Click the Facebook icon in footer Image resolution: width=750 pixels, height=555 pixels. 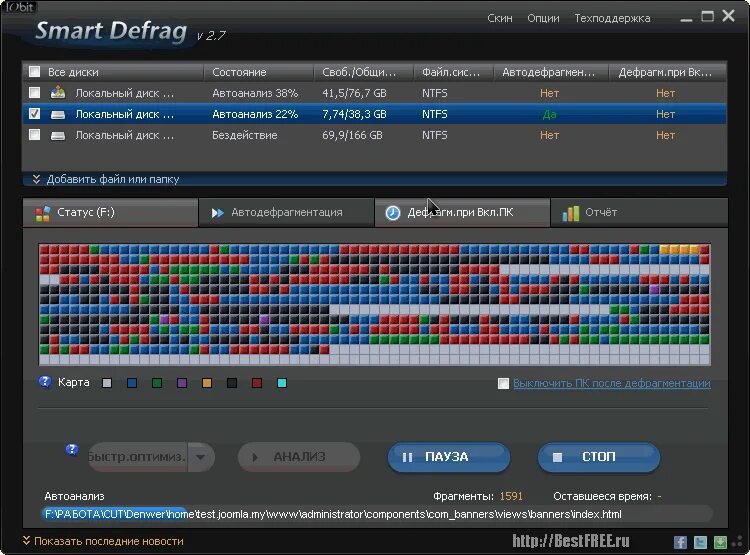pyautogui.click(x=680, y=542)
